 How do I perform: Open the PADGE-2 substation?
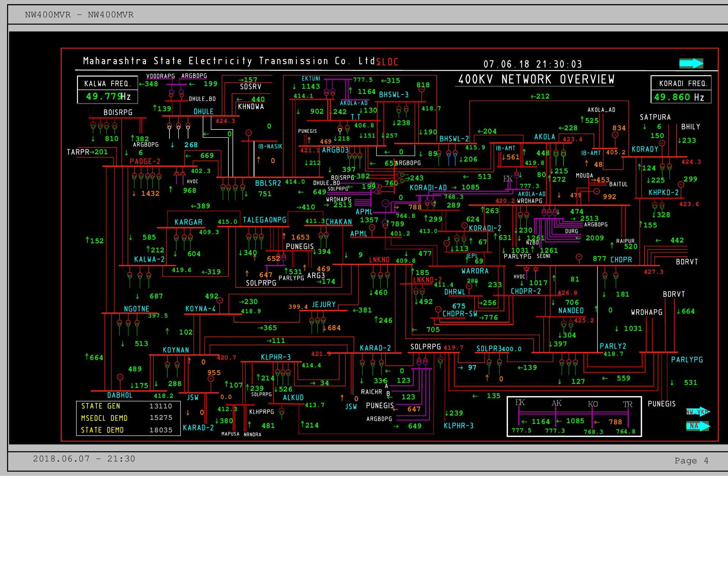click(145, 161)
